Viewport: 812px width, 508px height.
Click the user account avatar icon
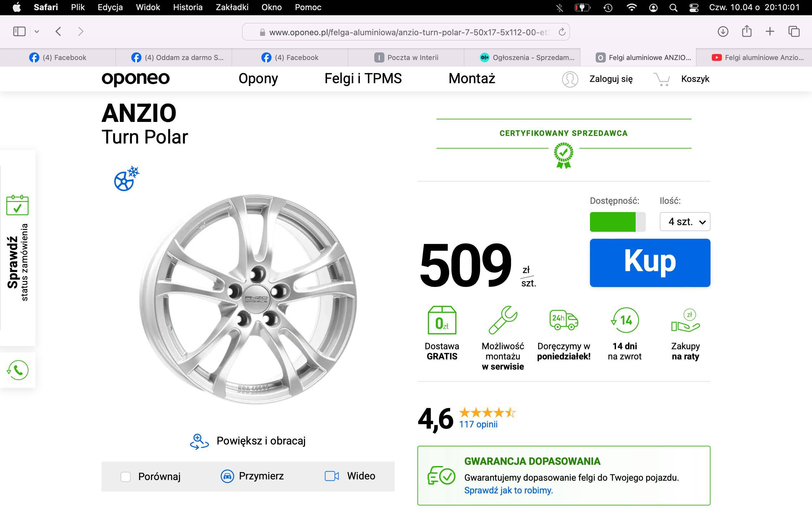(570, 79)
